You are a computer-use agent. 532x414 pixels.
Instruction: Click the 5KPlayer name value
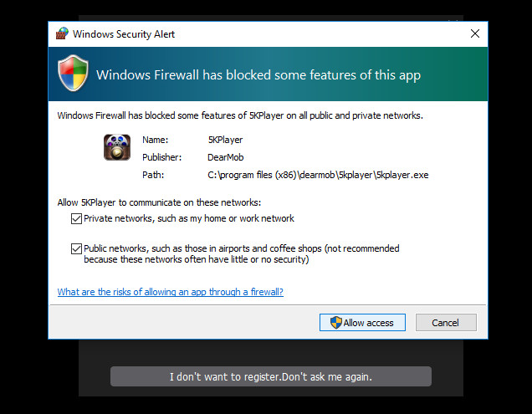click(x=226, y=140)
